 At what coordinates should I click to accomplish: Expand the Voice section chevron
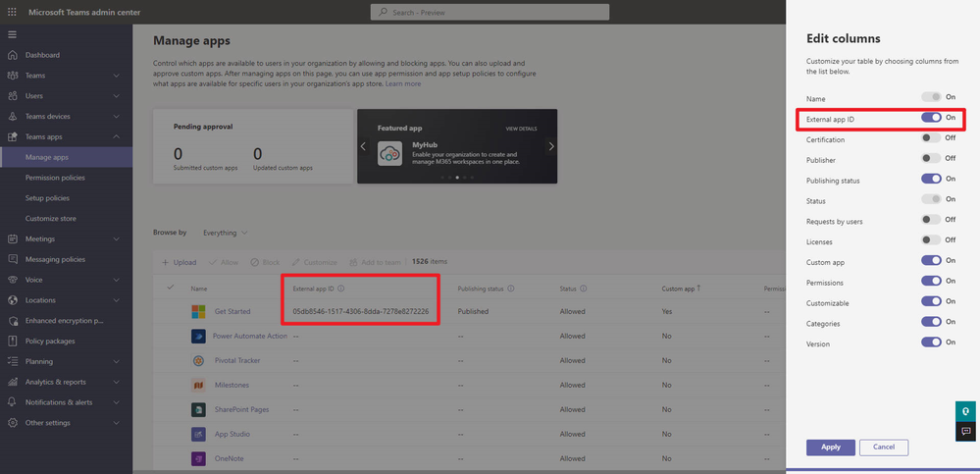coord(117,280)
